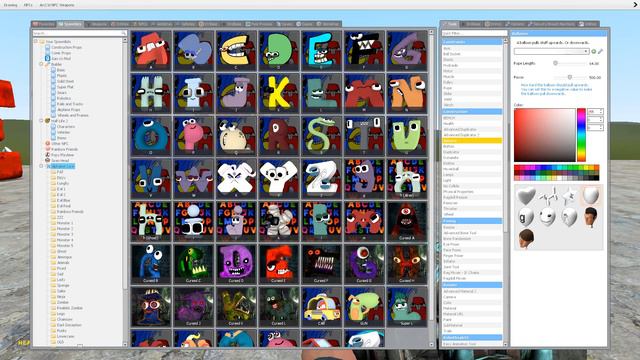640x360 pixels.
Task: Adjust the Force slider handle
Action: (x=570, y=77)
